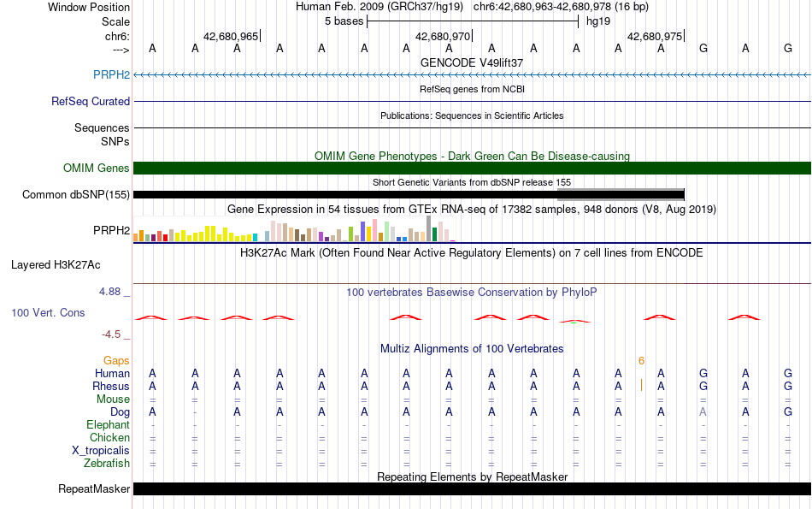
Task: Click the H3K27Ac Mark track title
Action: [472, 253]
